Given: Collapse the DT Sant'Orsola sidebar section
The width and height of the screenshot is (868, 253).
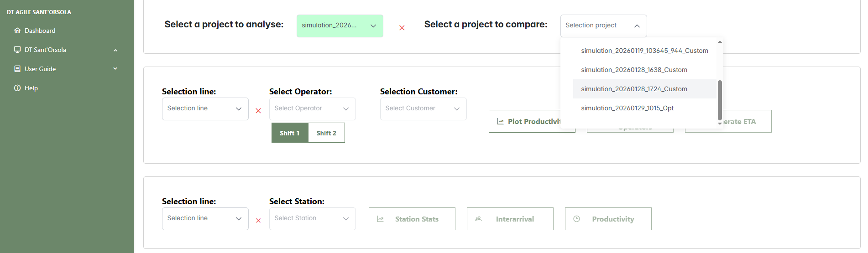Looking at the screenshot, I should pos(115,50).
